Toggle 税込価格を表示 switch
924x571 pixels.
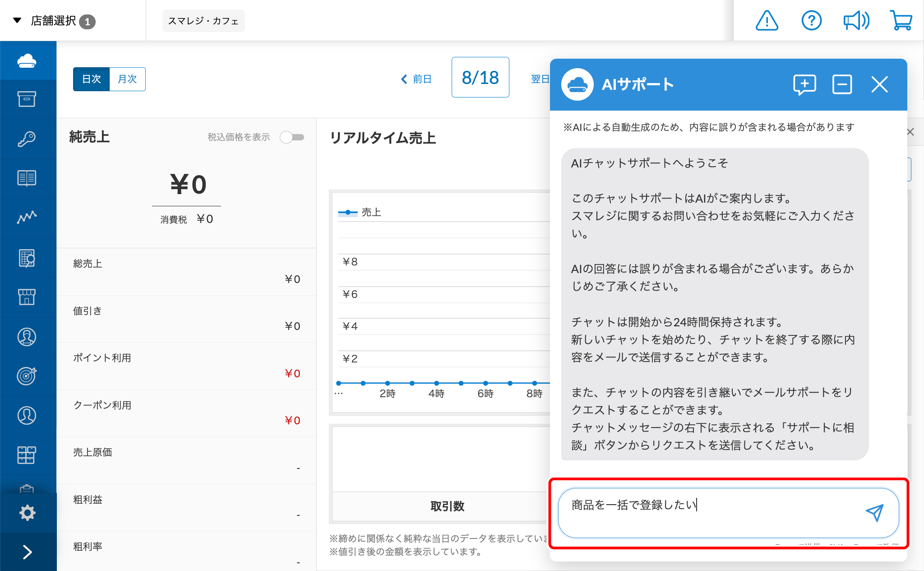[x=292, y=137]
